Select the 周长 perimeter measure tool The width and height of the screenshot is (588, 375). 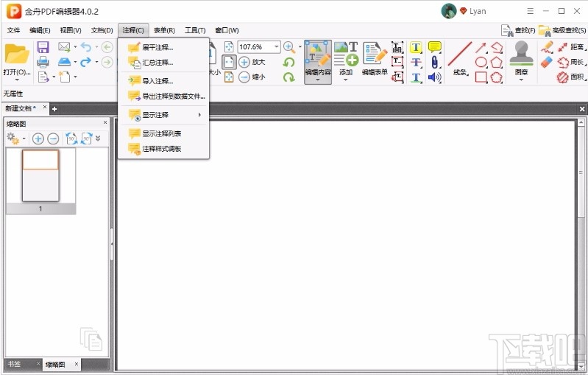click(x=572, y=63)
